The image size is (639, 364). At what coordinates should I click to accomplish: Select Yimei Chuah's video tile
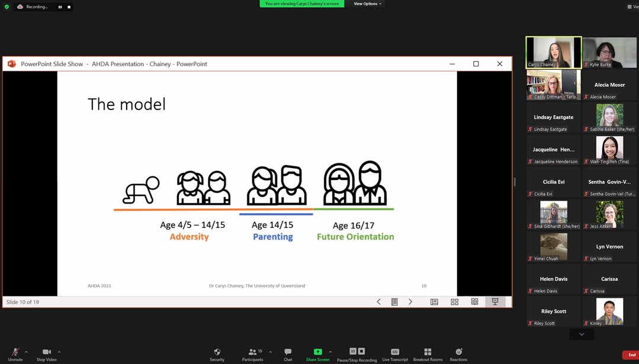coord(553,247)
